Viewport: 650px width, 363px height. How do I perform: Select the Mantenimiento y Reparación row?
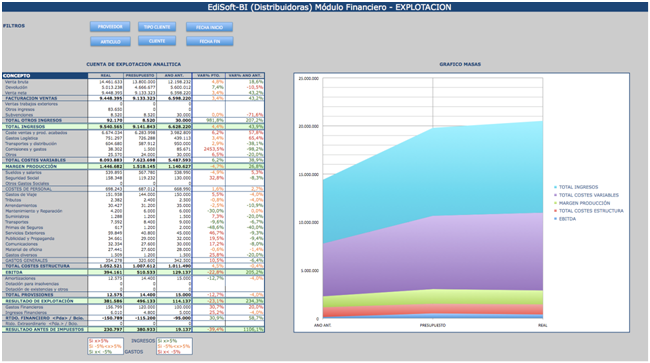[x=133, y=211]
